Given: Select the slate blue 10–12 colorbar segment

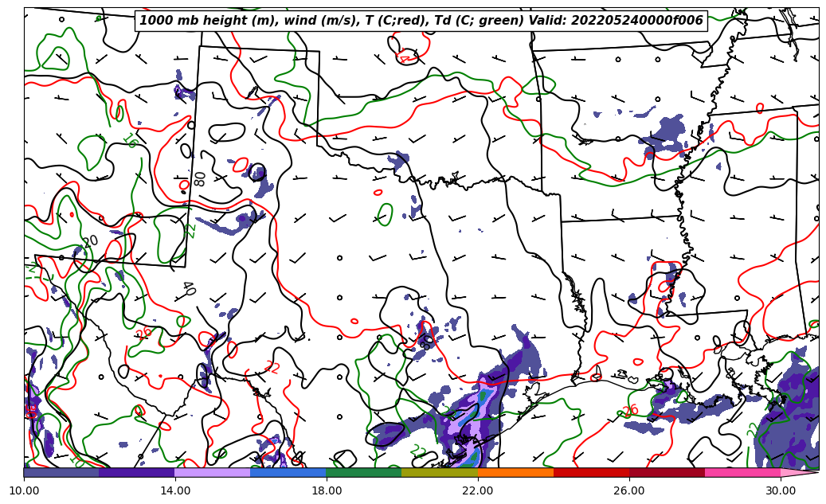Looking at the screenshot, I should [61, 472].
